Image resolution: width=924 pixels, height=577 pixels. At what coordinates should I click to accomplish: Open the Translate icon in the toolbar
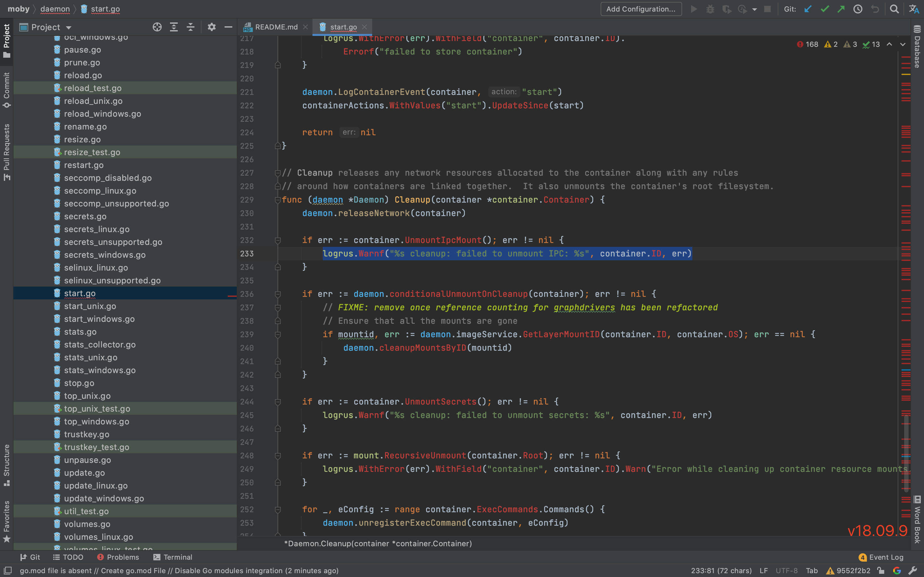click(914, 9)
